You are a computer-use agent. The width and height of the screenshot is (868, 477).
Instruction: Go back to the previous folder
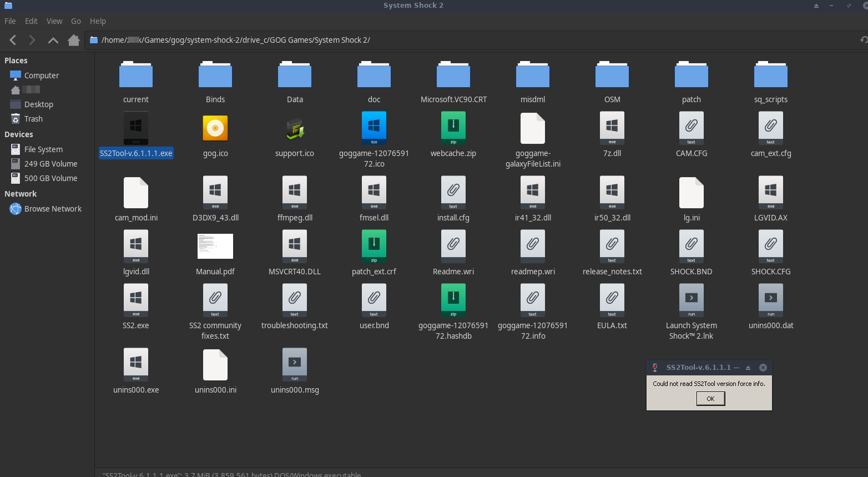coord(13,40)
